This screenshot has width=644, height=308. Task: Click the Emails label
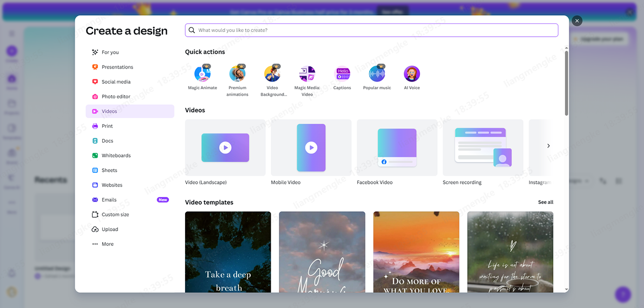pos(109,200)
